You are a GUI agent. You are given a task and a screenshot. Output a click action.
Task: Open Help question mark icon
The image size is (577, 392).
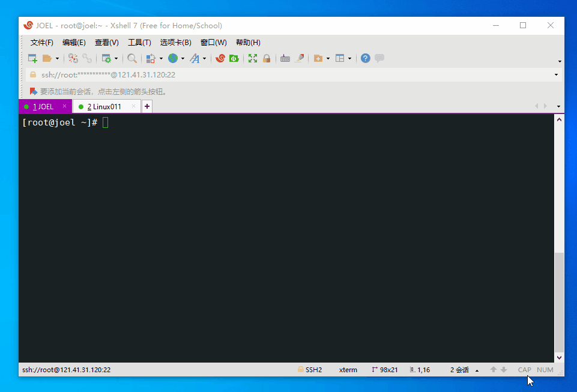pos(366,58)
